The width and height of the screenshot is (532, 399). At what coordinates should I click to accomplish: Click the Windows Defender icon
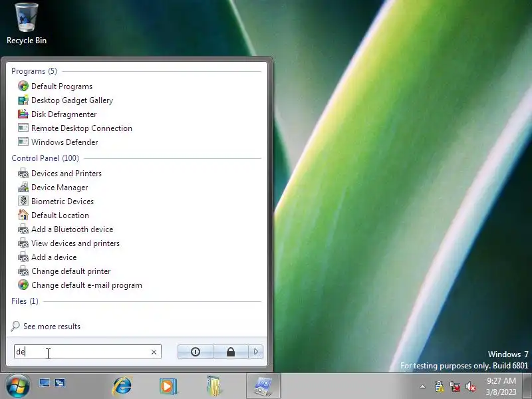[23, 142]
